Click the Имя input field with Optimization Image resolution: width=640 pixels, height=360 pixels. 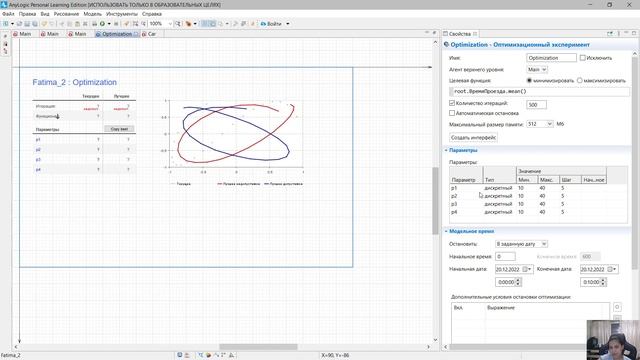point(551,58)
